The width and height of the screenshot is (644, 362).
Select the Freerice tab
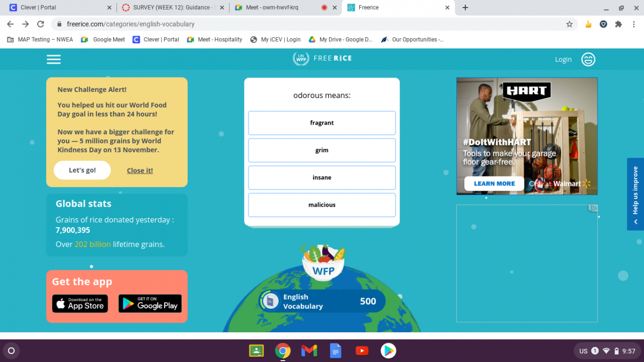pyautogui.click(x=397, y=8)
